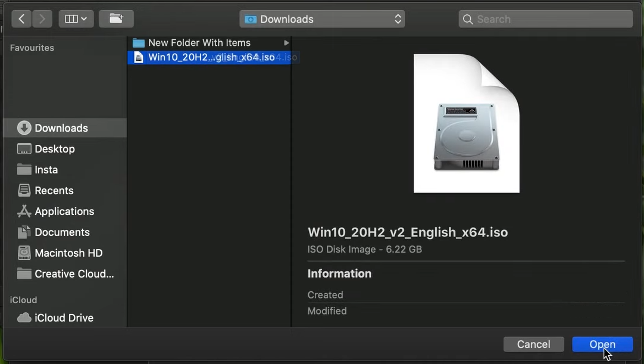The width and height of the screenshot is (644, 364).
Task: Click the Created row label
Action: [326, 295]
